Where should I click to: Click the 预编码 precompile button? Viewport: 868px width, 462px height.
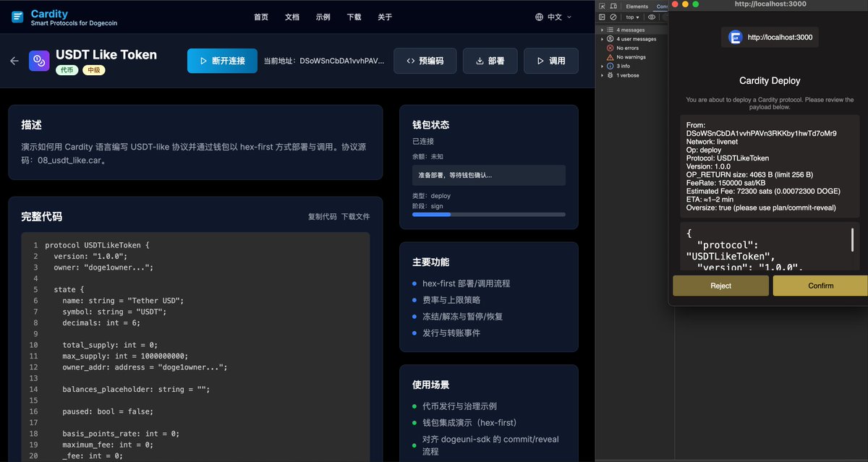pyautogui.click(x=425, y=61)
